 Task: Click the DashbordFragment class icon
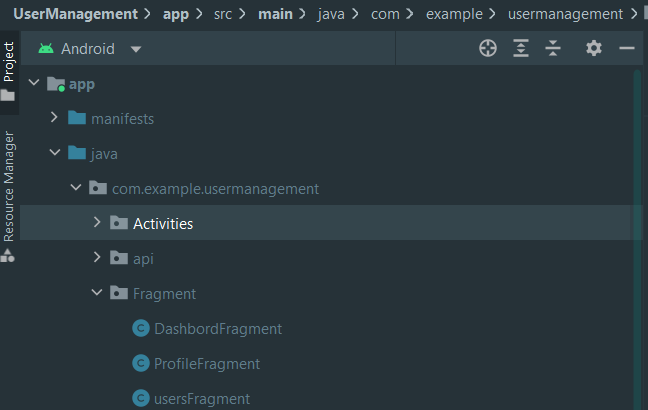(141, 329)
